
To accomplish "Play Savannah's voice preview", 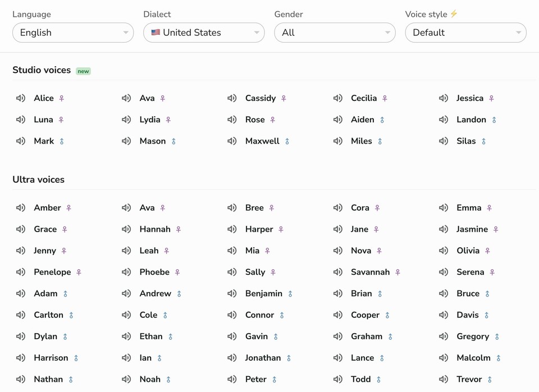I will (x=337, y=272).
